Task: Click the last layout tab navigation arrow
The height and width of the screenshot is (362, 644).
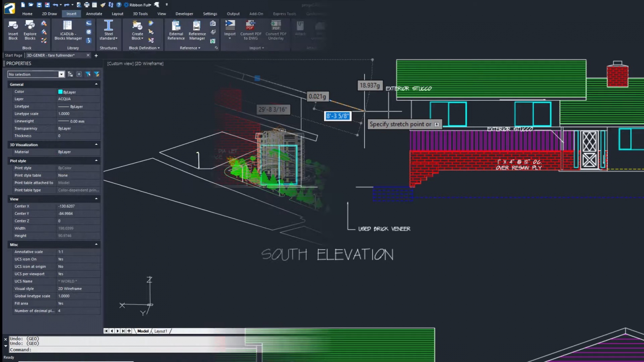Action: (123, 331)
